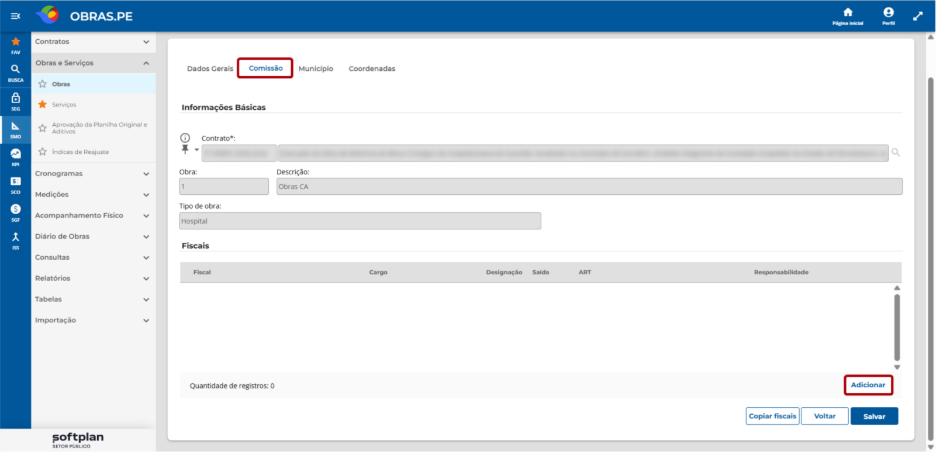Sort by the Fiscal column header
936x453 pixels.
202,272
